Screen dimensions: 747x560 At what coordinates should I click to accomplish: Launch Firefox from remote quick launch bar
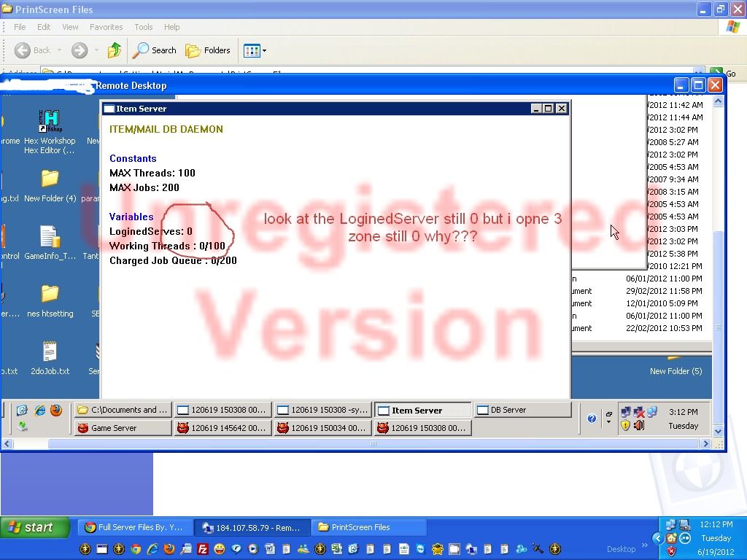(56, 410)
